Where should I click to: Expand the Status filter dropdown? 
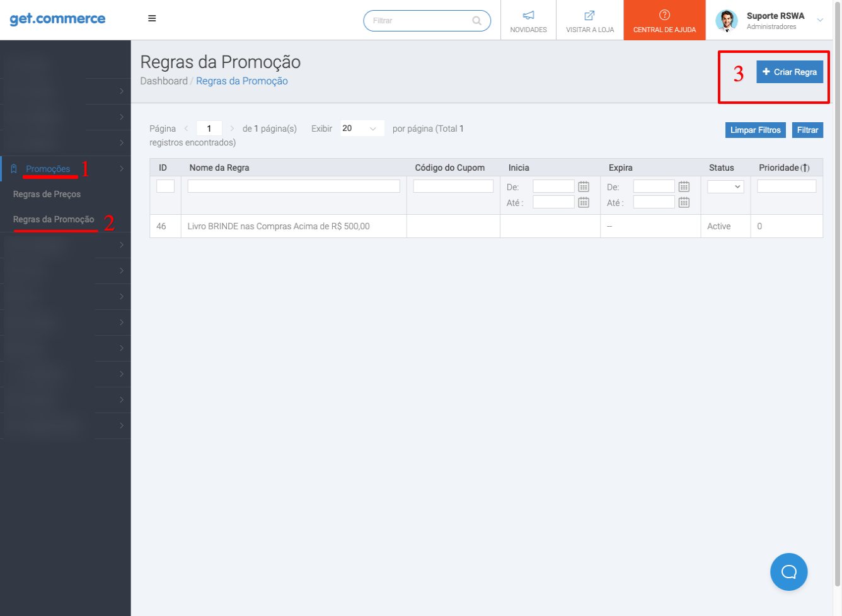(x=725, y=186)
